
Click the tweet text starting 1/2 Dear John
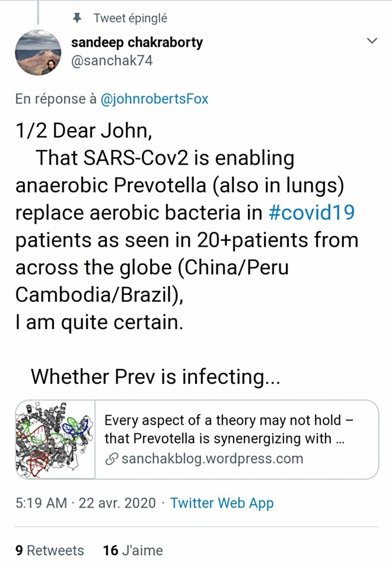(x=187, y=227)
